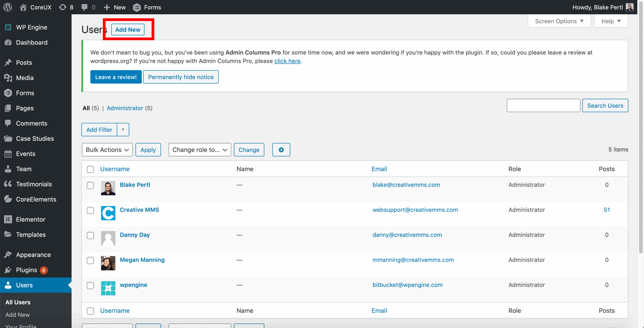The width and height of the screenshot is (644, 328).
Task: Click the Add Filter button
Action: (x=99, y=130)
